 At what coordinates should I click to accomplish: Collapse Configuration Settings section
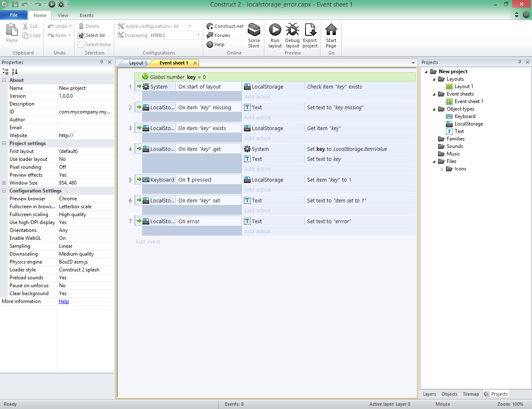coord(4,191)
